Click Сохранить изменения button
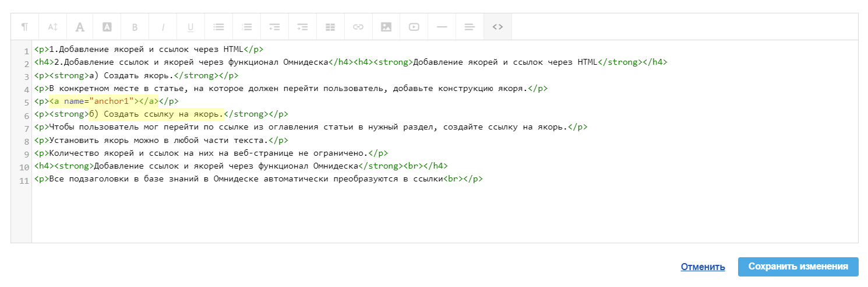This screenshot has height=287, width=868. [798, 267]
